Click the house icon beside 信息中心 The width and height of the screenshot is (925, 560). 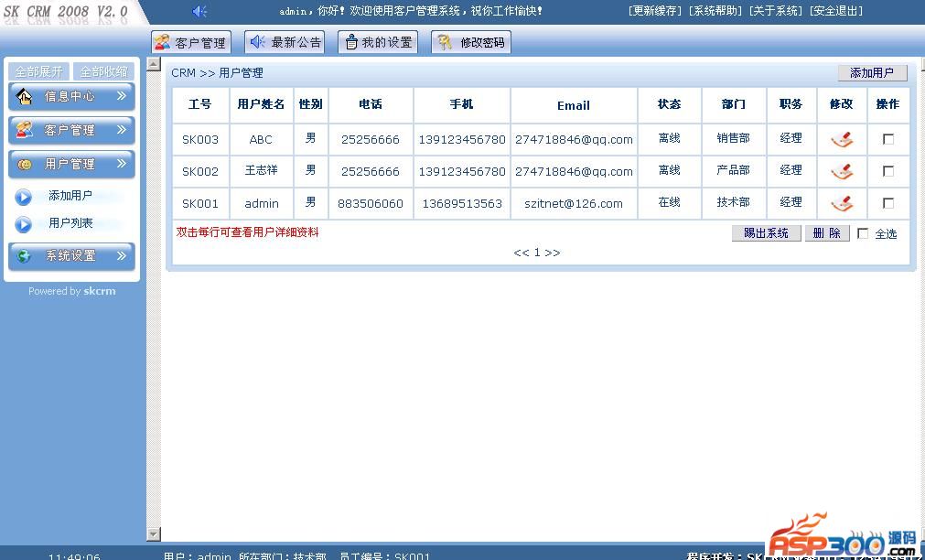24,96
